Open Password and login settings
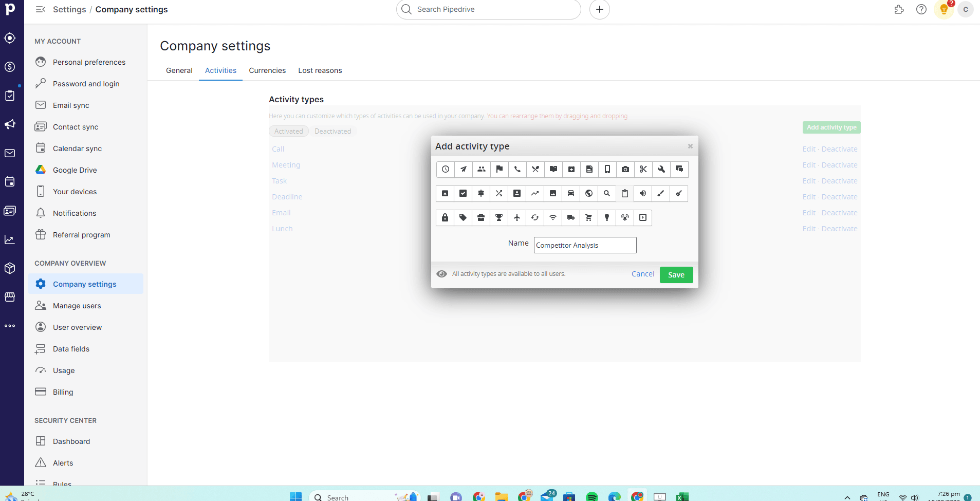Image resolution: width=980 pixels, height=501 pixels. click(86, 84)
